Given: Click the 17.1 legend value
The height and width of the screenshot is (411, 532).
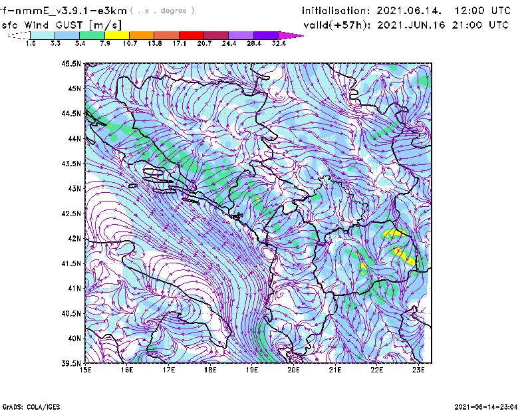Looking at the screenshot, I should coord(179,43).
